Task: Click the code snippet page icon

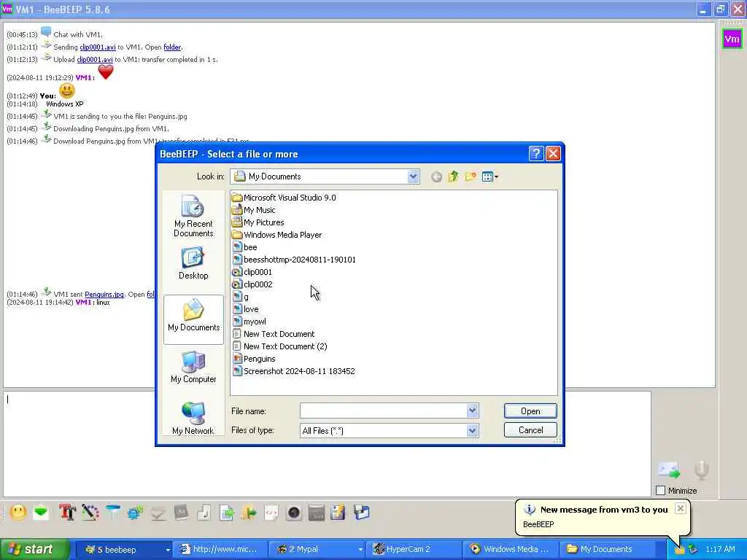Action: (x=271, y=513)
